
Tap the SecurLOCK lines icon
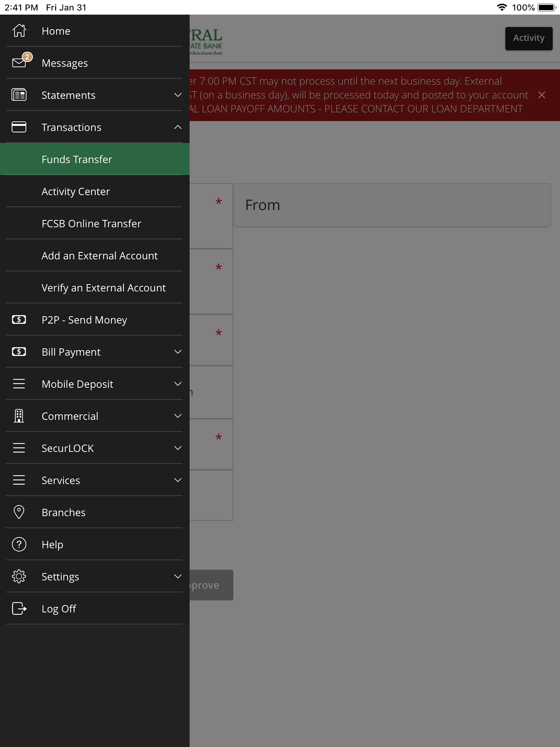coord(19,448)
